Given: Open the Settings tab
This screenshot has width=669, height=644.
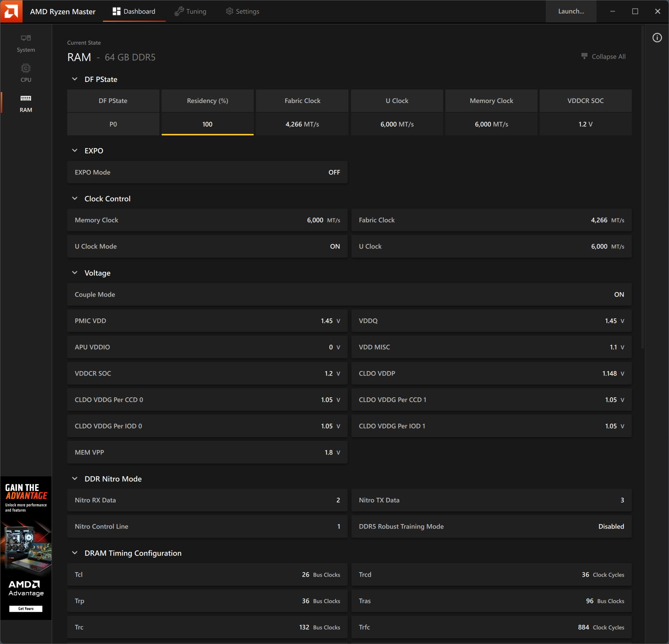Looking at the screenshot, I should coord(243,11).
